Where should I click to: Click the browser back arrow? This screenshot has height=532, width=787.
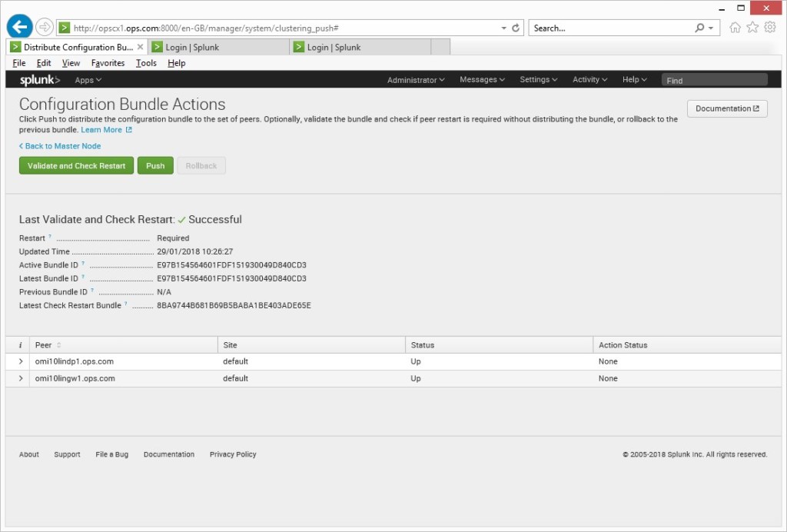tap(19, 25)
